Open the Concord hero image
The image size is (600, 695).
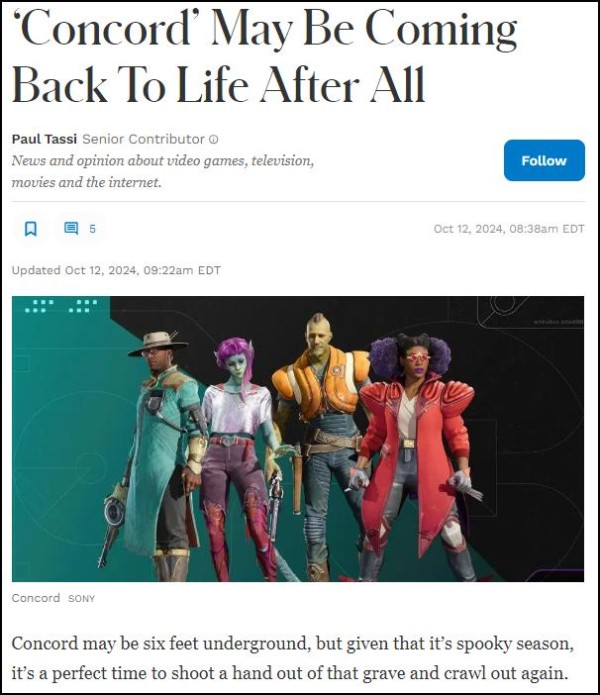pyautogui.click(x=298, y=439)
